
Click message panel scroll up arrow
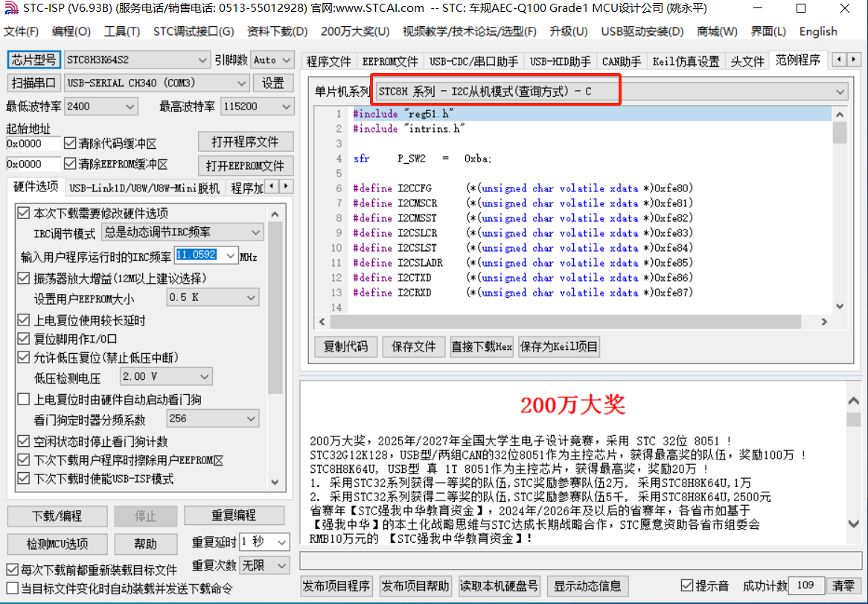point(854,400)
